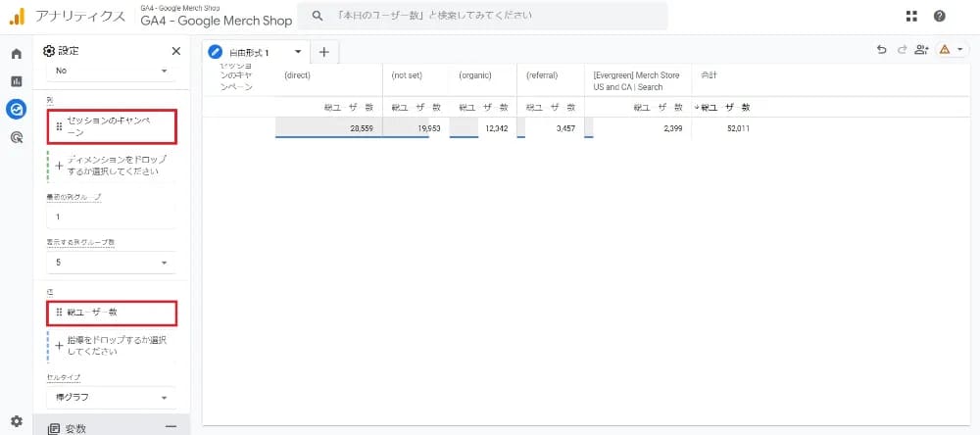Click the Google Analytics logo

(17, 17)
